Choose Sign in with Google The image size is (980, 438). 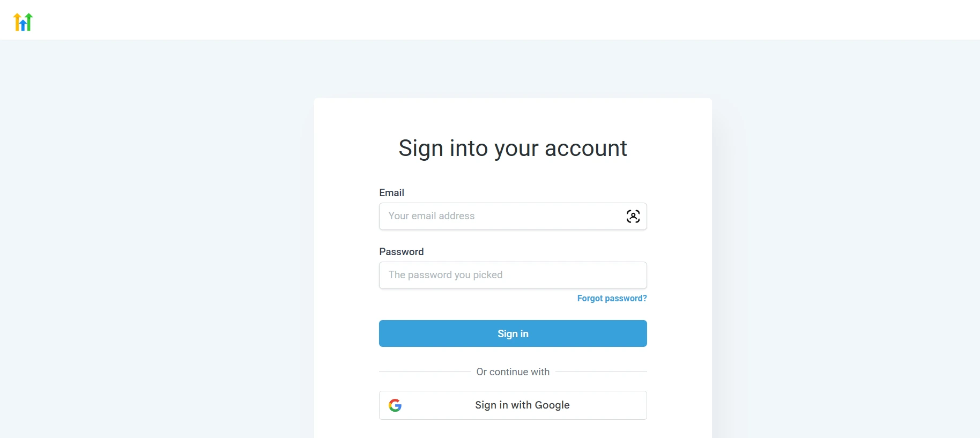pyautogui.click(x=513, y=405)
